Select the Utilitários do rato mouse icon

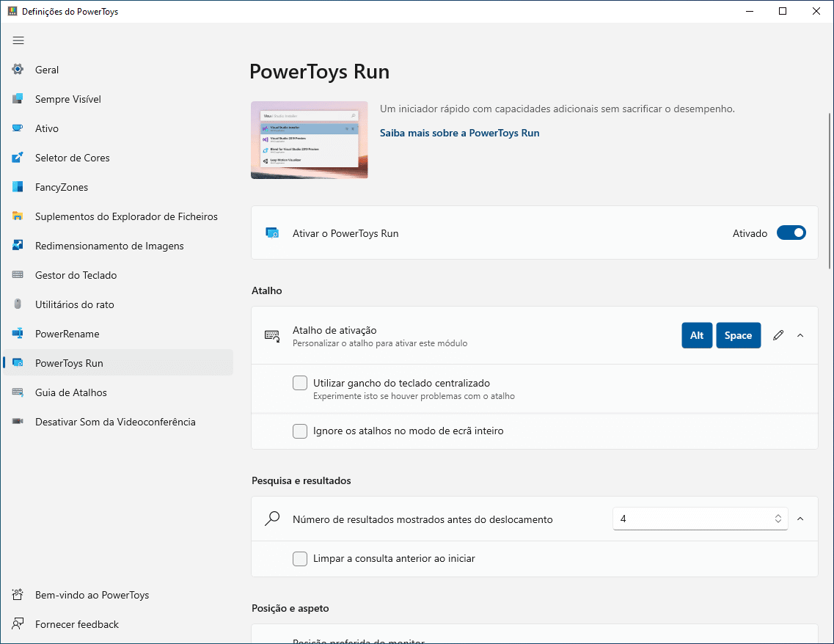click(x=18, y=304)
